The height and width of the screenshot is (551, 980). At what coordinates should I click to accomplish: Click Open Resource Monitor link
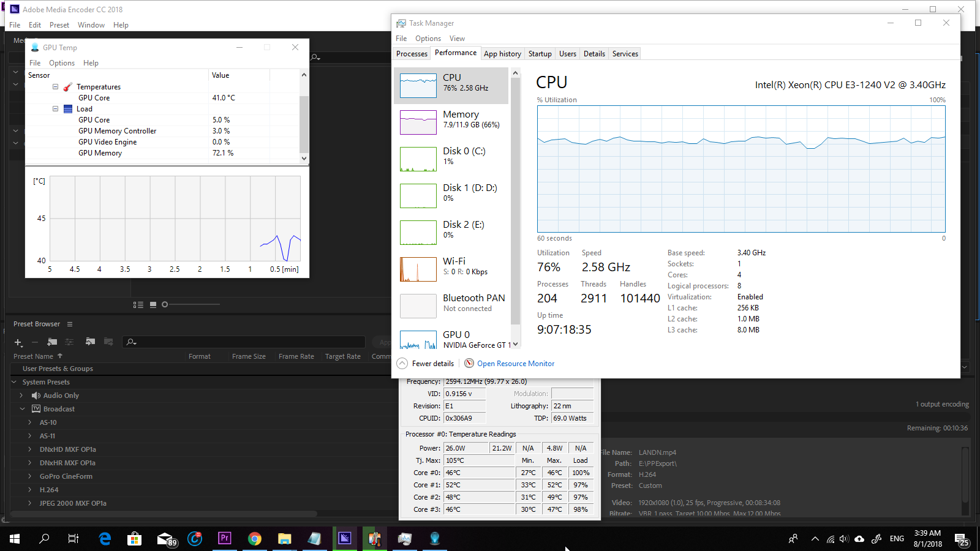pyautogui.click(x=516, y=364)
